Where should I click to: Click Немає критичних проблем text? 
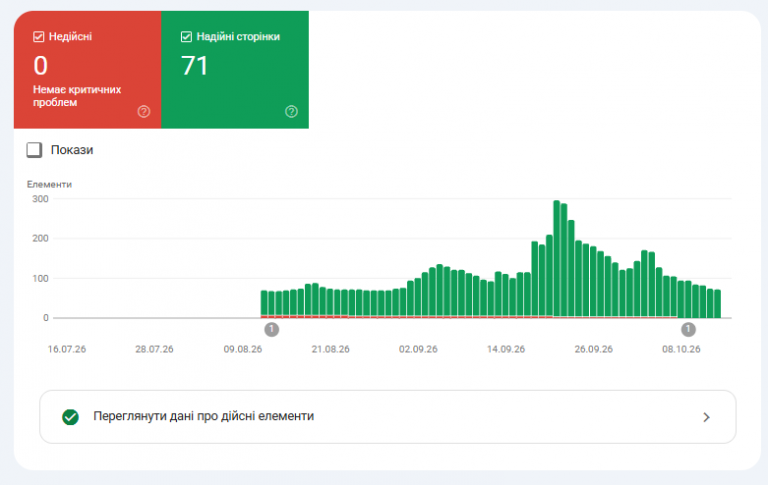77,96
